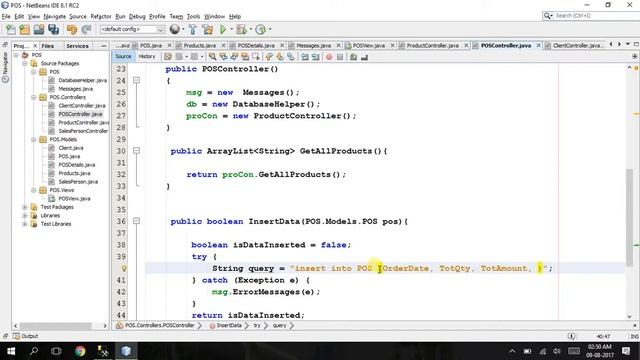Screen dimensions: 640x360
Task: Open the Debug Project dropdown arrow
Action: (251, 29)
